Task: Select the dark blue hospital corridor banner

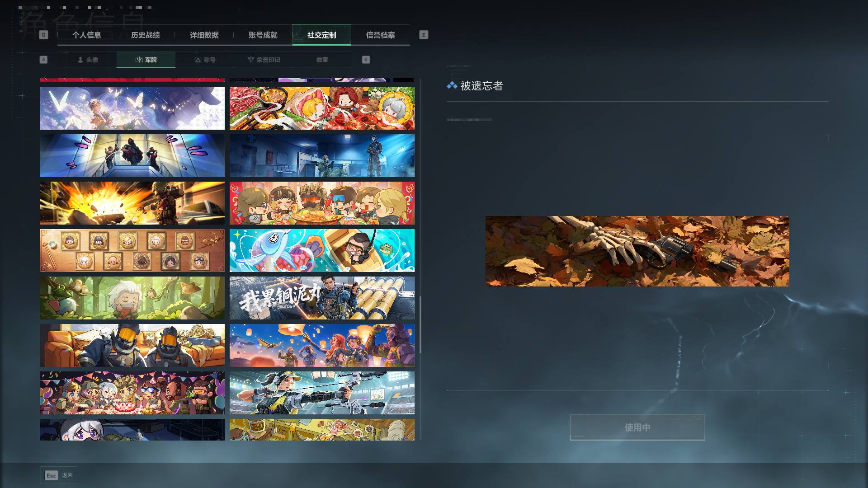Action: (322, 156)
